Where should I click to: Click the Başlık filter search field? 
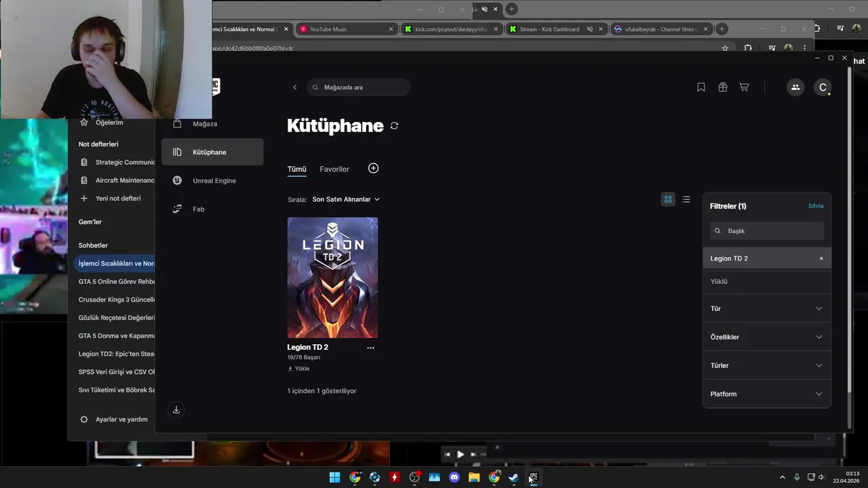[767, 231]
